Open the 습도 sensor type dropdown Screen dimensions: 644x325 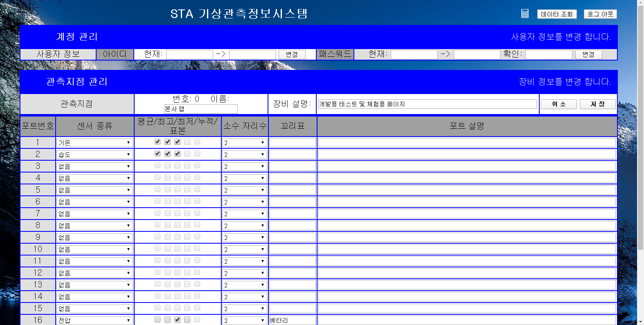click(95, 155)
